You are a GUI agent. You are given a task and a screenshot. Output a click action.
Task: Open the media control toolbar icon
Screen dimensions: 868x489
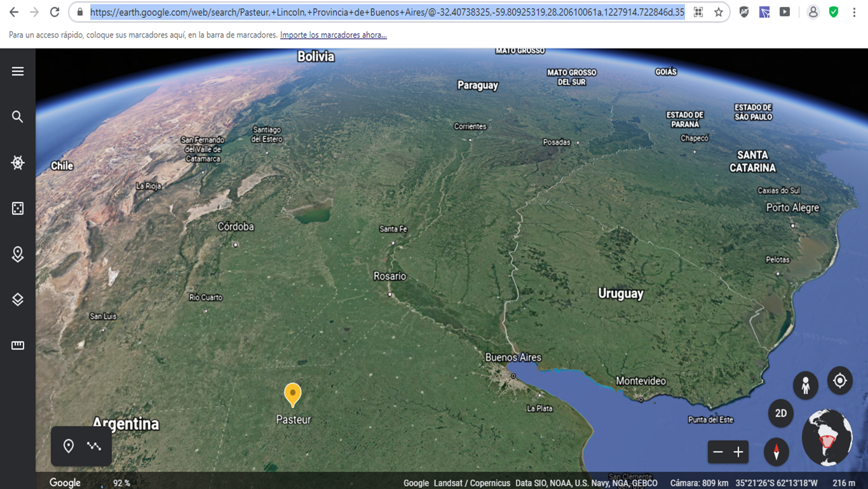tap(785, 12)
